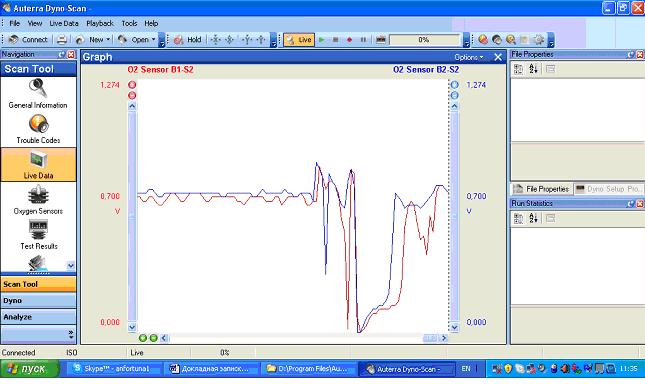The height and width of the screenshot is (384, 645).
Task: Select the Dyno navigation button
Action: pyautogui.click(x=39, y=301)
